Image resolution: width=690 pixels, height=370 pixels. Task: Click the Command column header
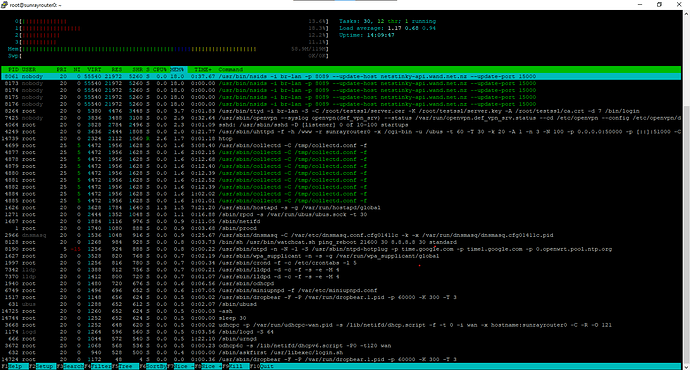231,70
